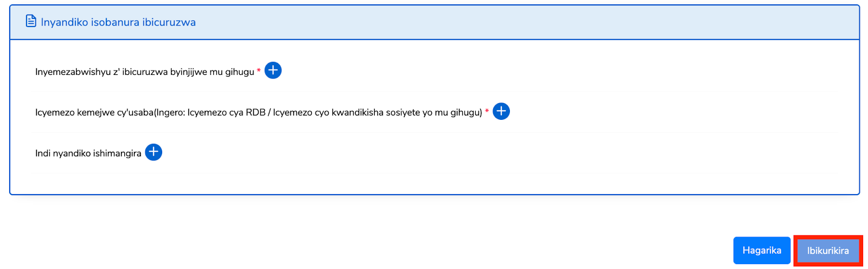Image resolution: width=868 pixels, height=269 pixels.
Task: Click the Hagarika button
Action: pyautogui.click(x=762, y=251)
